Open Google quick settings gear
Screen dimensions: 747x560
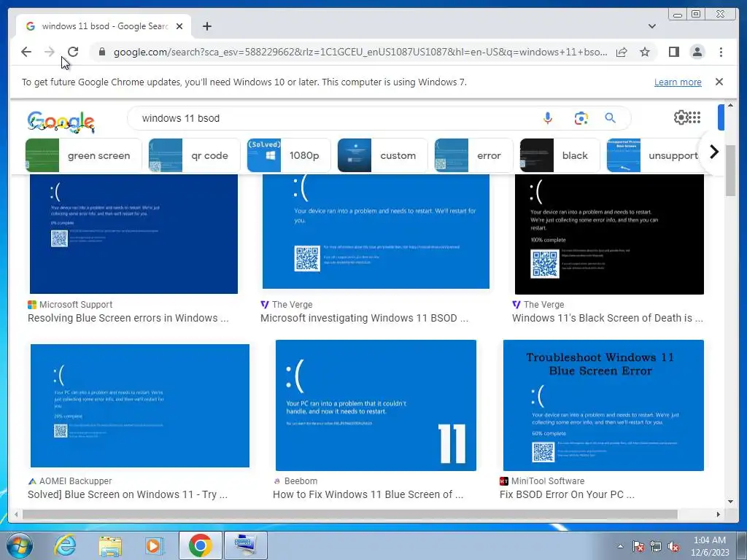coord(681,117)
